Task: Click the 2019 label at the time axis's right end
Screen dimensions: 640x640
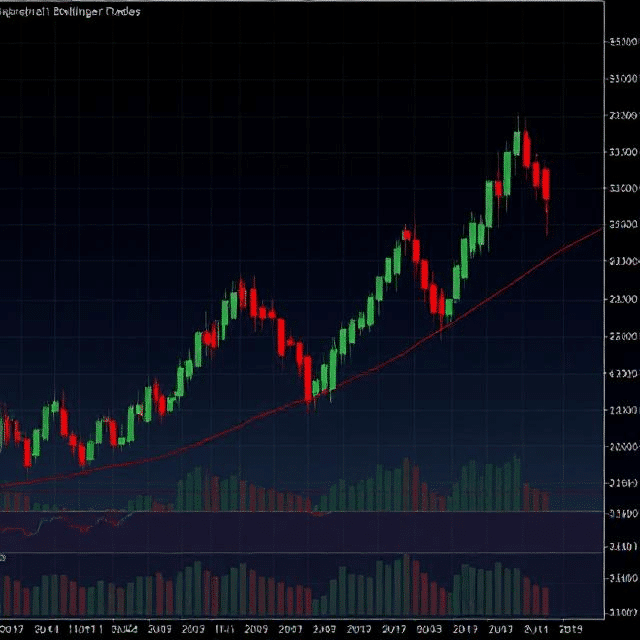Action: [x=569, y=630]
